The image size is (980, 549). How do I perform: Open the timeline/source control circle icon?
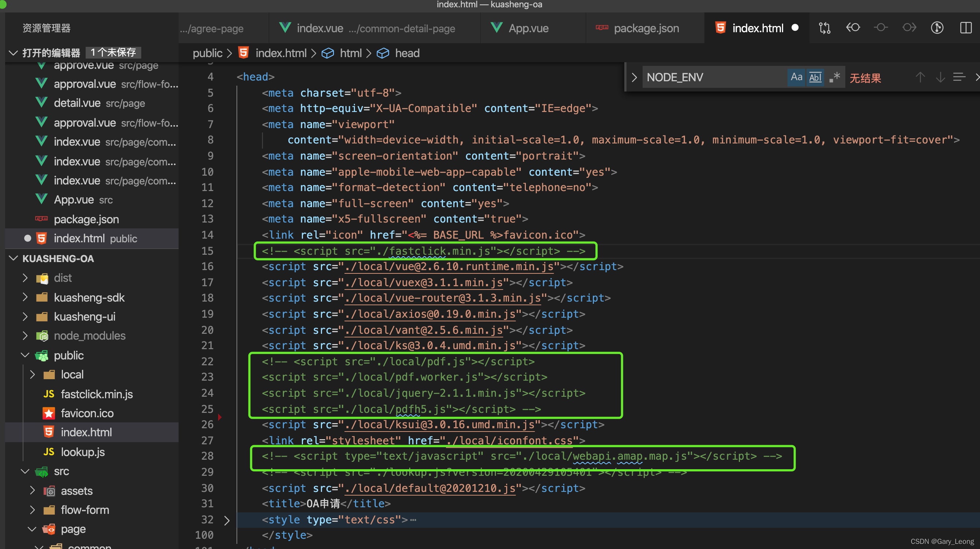point(937,28)
